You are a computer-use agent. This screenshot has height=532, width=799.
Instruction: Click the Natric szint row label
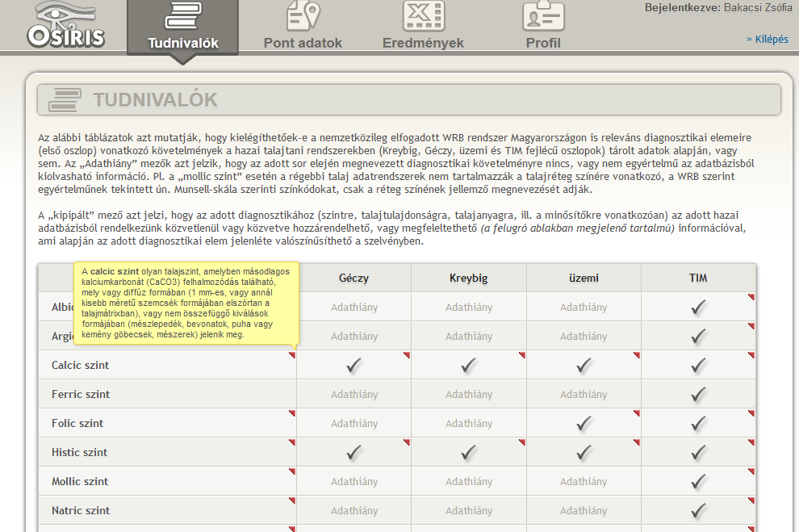(x=81, y=510)
